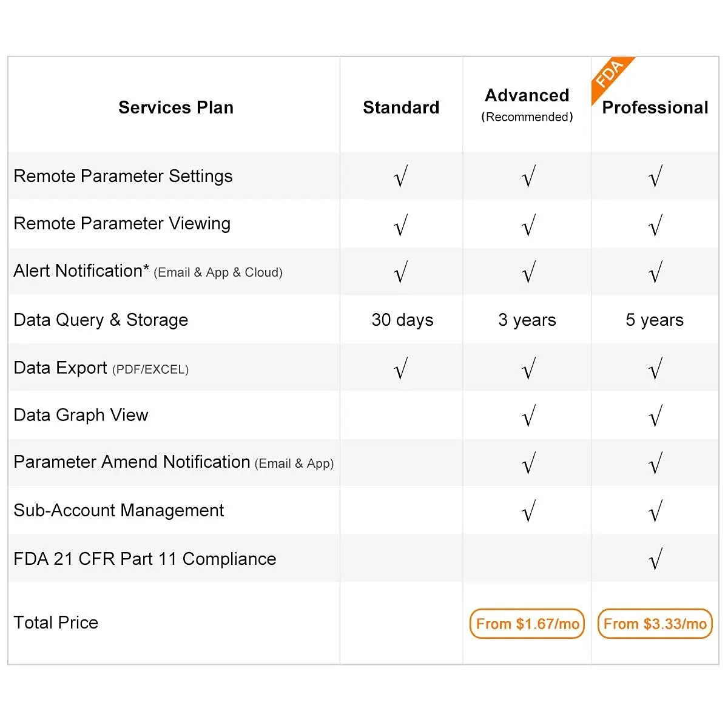728x728 pixels.
Task: Click Professional's Sub-Account Management checkmark
Action: click(x=655, y=511)
